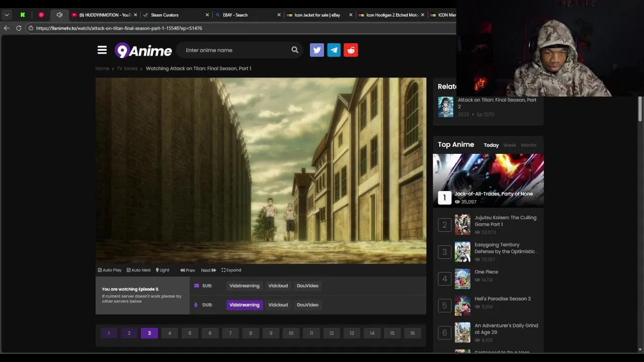Toggle the Auto Next checkbox
644x362 pixels.
139,270
